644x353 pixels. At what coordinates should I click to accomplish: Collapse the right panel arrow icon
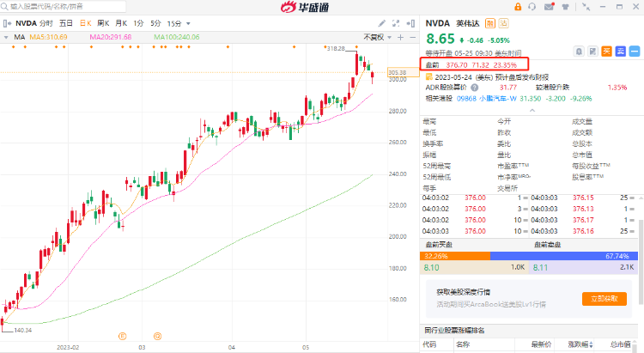[x=410, y=23]
